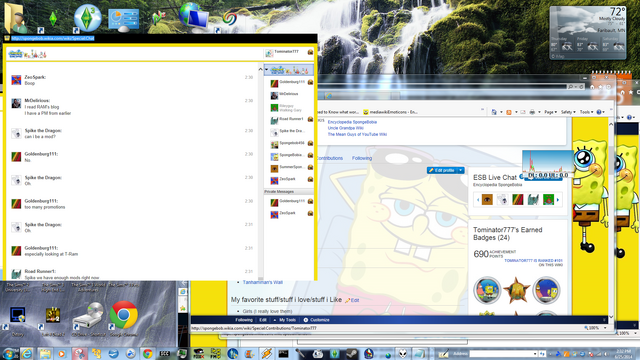Open The Mean Guys of YouTube Wiki link

(357, 134)
